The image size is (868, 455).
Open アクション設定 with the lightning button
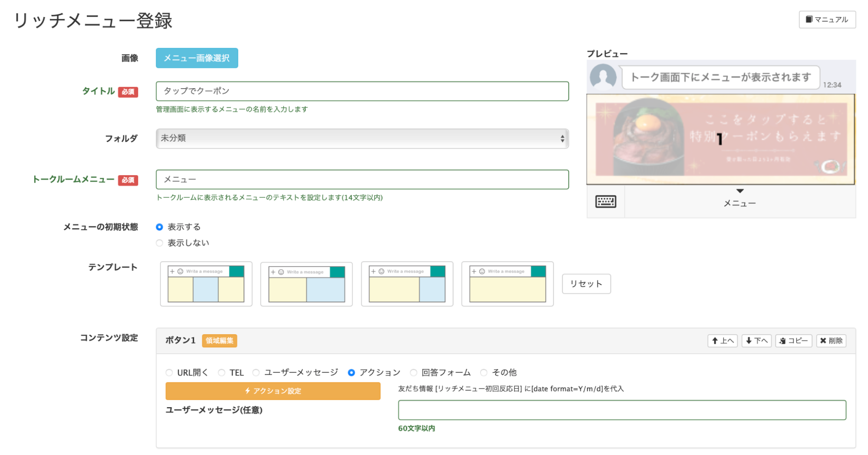point(273,391)
